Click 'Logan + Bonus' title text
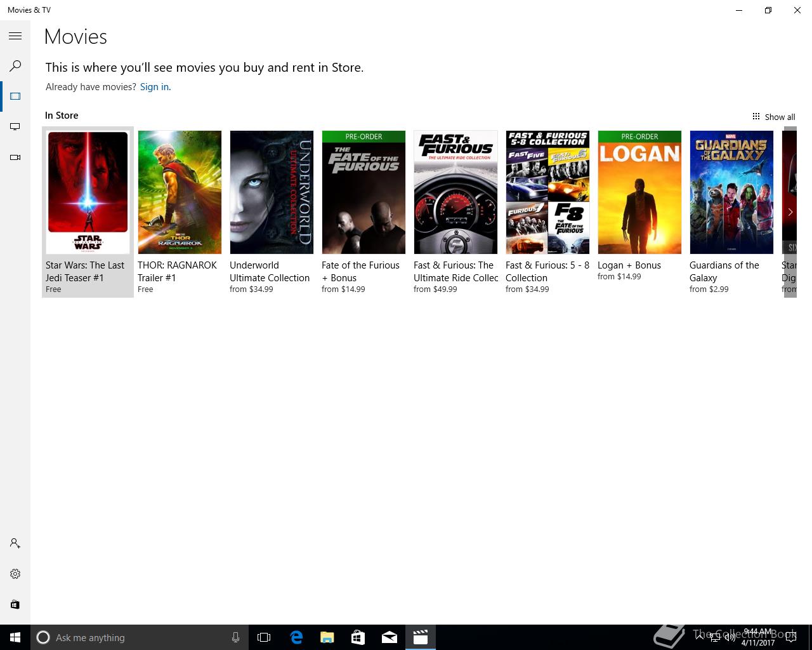Image resolution: width=812 pixels, height=650 pixels. [629, 265]
